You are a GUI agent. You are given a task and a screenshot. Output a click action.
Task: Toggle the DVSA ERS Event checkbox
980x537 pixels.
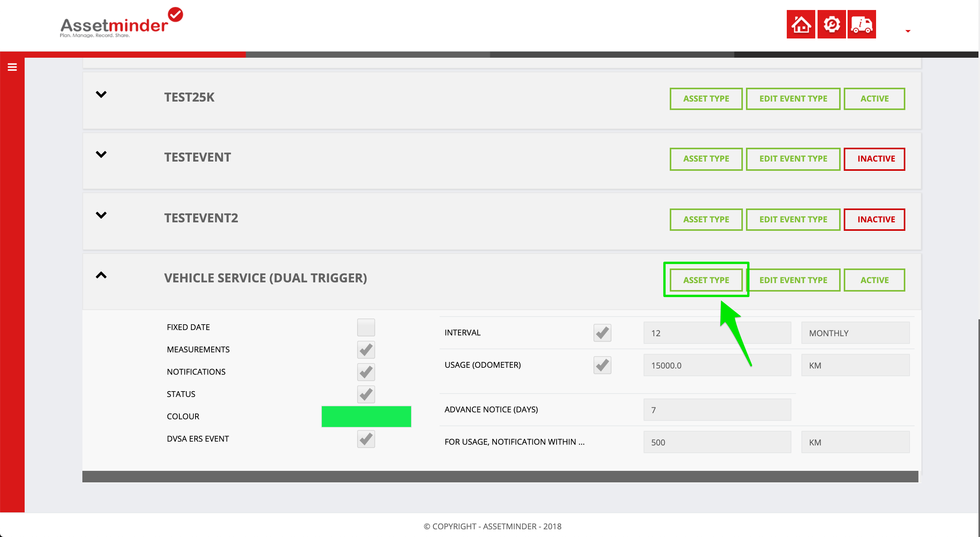(366, 439)
